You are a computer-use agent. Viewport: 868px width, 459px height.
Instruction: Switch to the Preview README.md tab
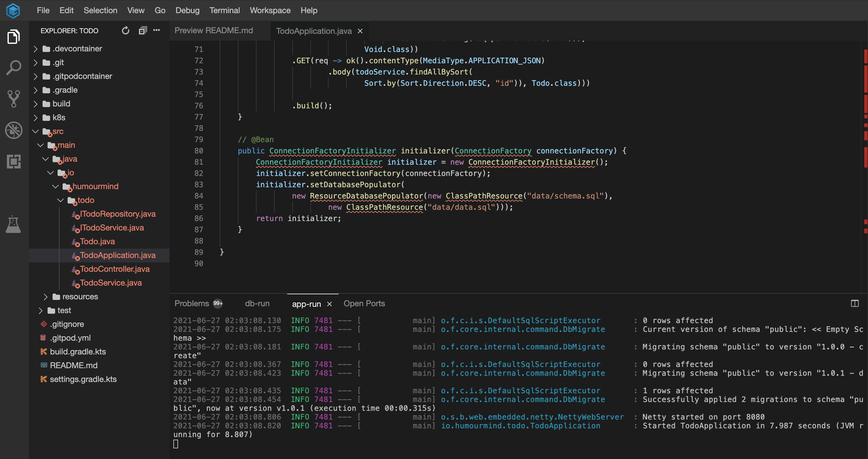(x=213, y=30)
